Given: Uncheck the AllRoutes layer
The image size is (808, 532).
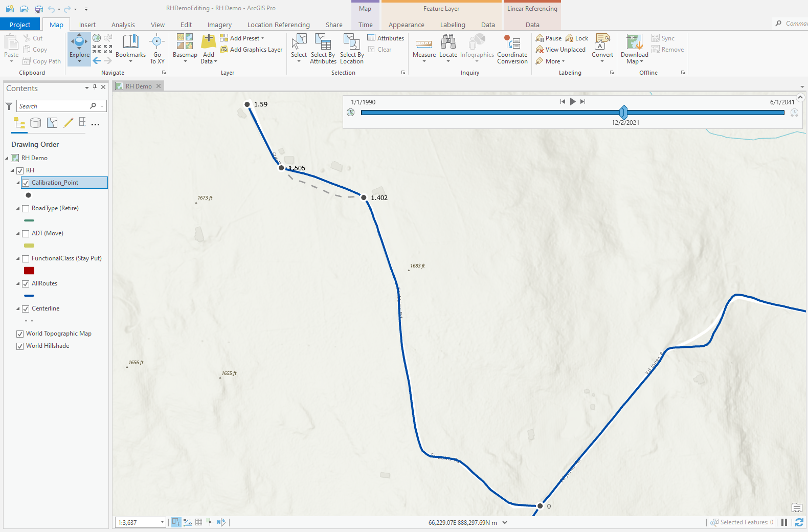Looking at the screenshot, I should click(x=26, y=284).
